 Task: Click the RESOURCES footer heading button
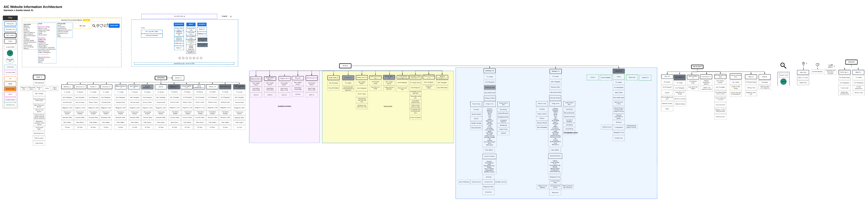(x=179, y=24)
